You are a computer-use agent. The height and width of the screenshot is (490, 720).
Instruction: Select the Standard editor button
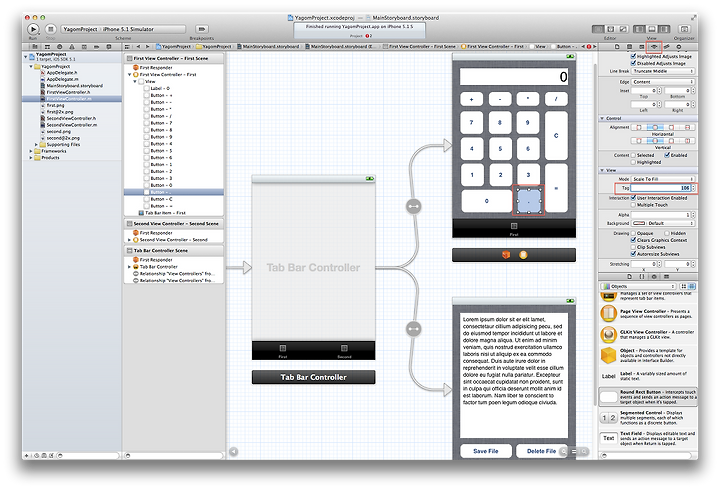click(598, 29)
